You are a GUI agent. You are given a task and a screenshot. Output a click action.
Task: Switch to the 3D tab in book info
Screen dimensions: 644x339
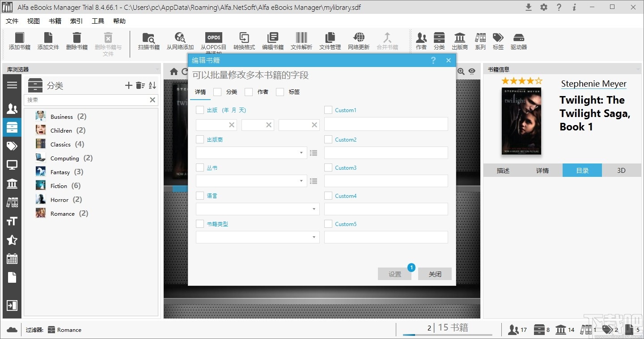point(622,170)
